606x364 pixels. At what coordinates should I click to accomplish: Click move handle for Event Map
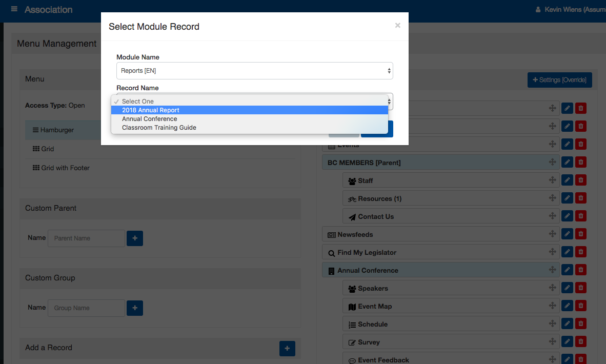[x=552, y=306]
